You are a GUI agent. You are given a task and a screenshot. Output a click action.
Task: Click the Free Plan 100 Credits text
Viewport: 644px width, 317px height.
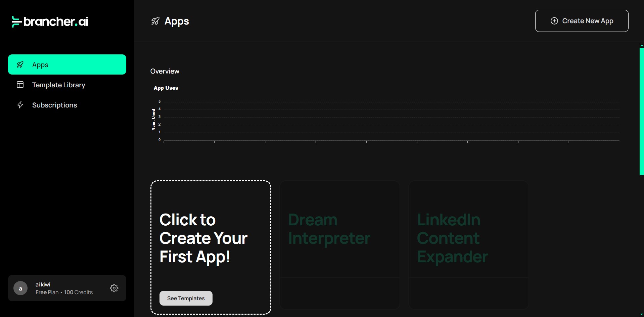64,292
